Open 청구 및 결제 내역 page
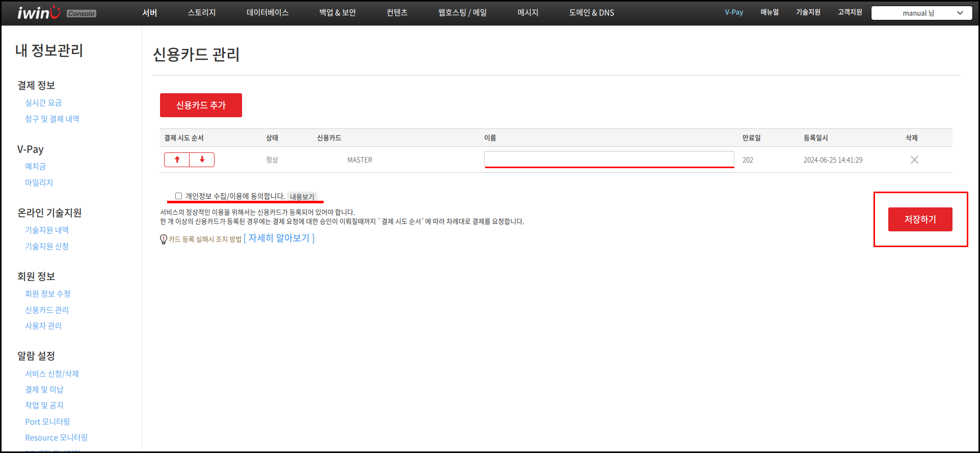This screenshot has width=980, height=453. (52, 119)
